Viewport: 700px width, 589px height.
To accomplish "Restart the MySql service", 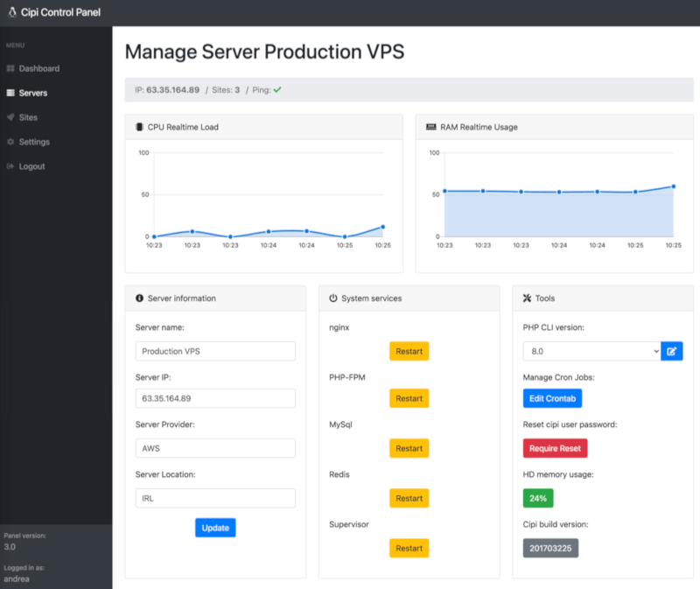I will click(409, 448).
